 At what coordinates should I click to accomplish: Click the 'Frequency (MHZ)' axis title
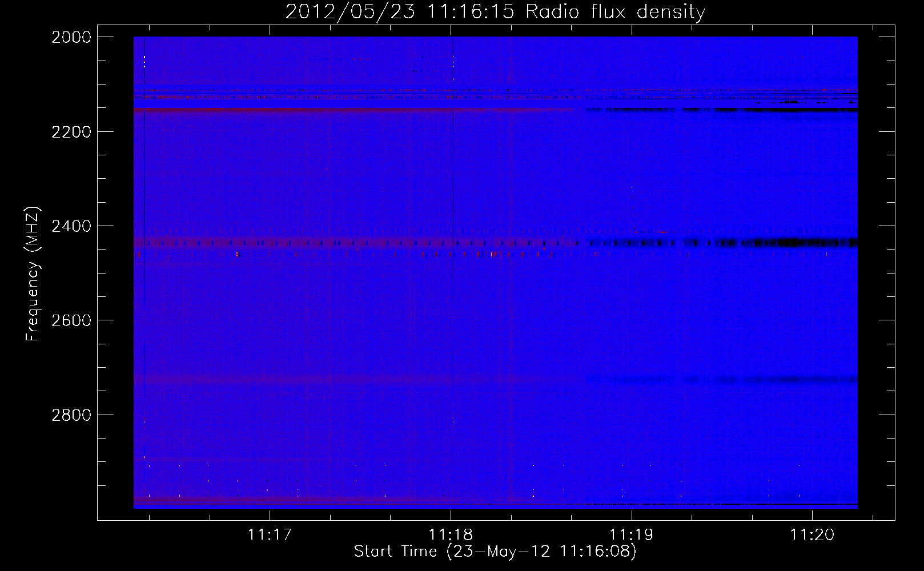pos(33,274)
